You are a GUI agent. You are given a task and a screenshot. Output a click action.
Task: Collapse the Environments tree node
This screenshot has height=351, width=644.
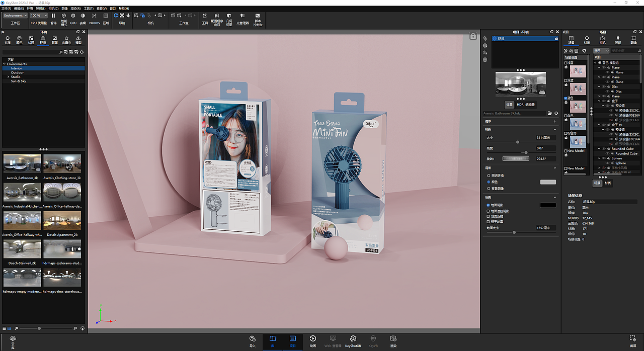pos(5,64)
